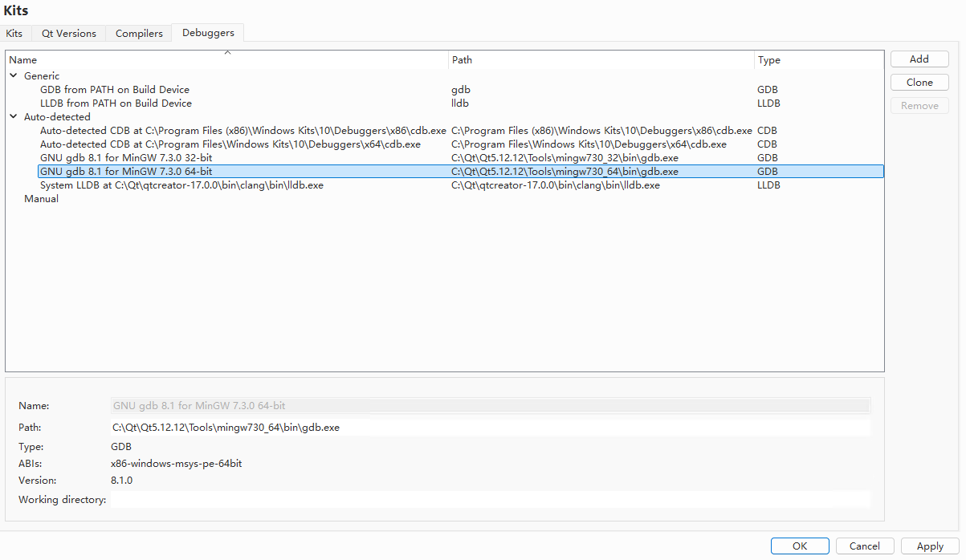This screenshot has width=966, height=560.
Task: Click the ABIs value x86-windows-msys-pe-64bit
Action: [176, 464]
